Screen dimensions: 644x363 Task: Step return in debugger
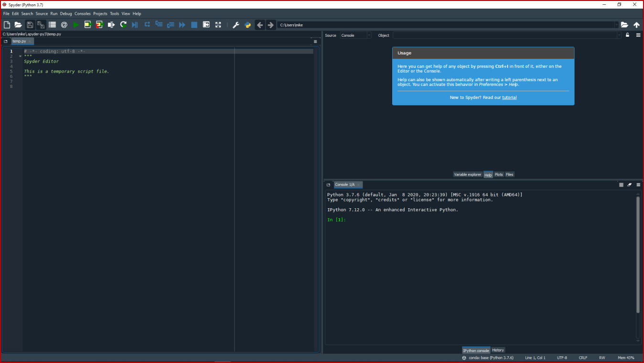point(171,25)
